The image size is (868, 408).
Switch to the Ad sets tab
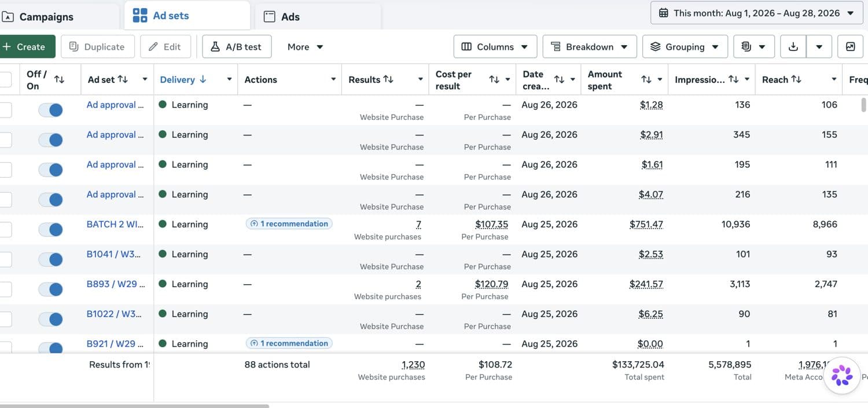(187, 16)
